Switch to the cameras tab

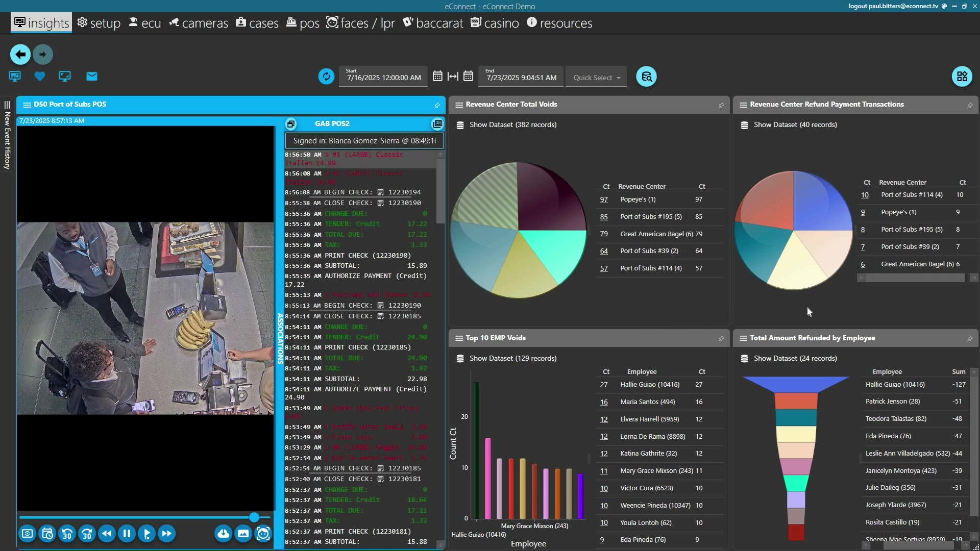[x=199, y=23]
